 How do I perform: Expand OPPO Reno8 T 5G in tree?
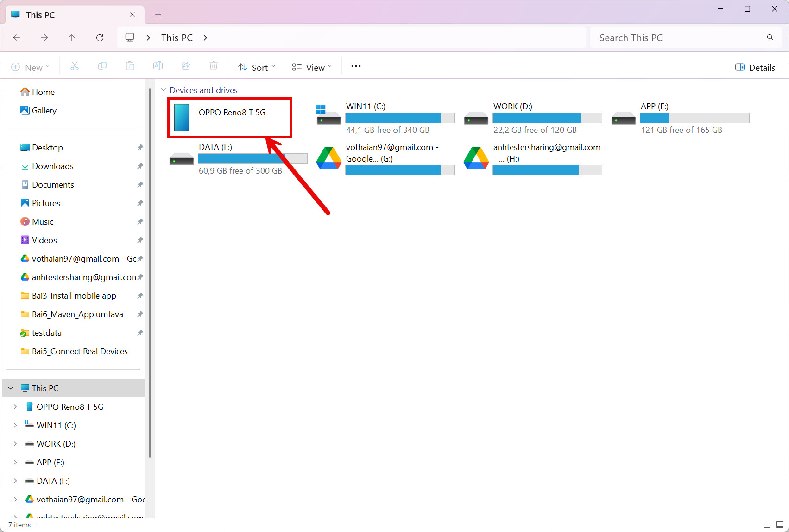(15, 407)
